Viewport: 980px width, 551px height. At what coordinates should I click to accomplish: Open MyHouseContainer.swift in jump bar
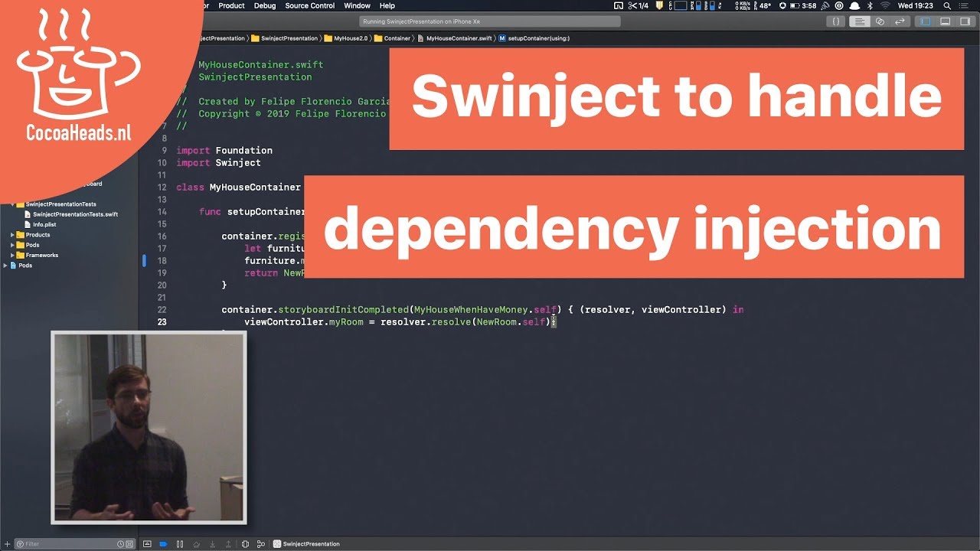pyautogui.click(x=455, y=38)
